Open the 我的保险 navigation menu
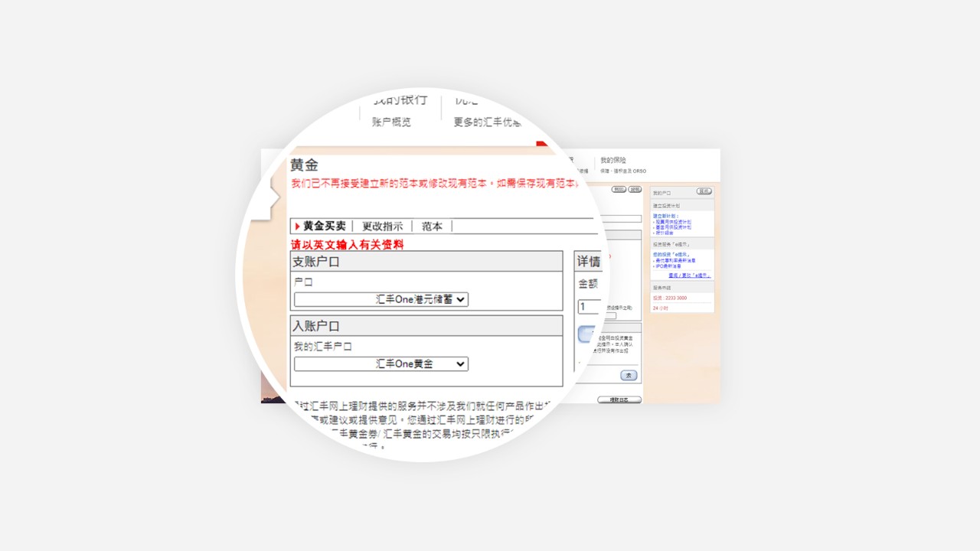980x551 pixels. [x=613, y=160]
